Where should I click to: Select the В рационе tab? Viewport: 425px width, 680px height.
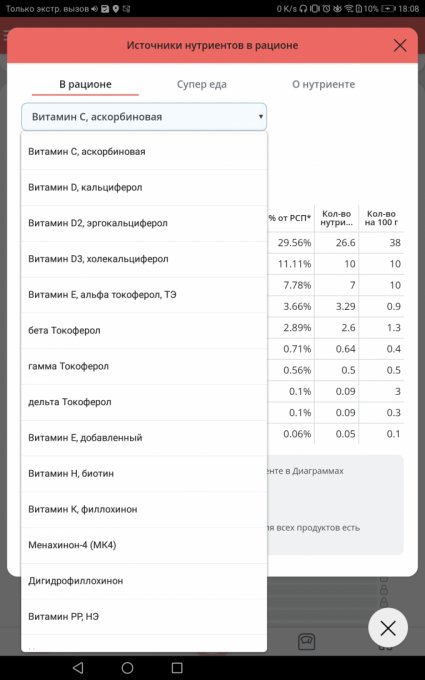pos(85,84)
